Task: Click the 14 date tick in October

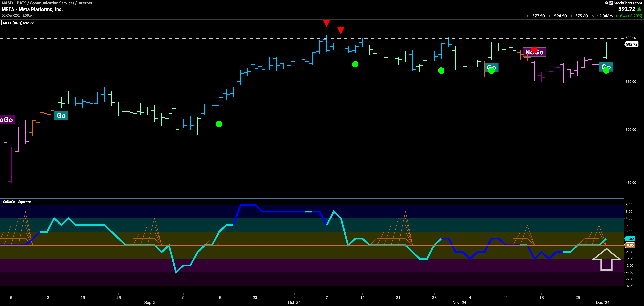Action: pos(362,298)
